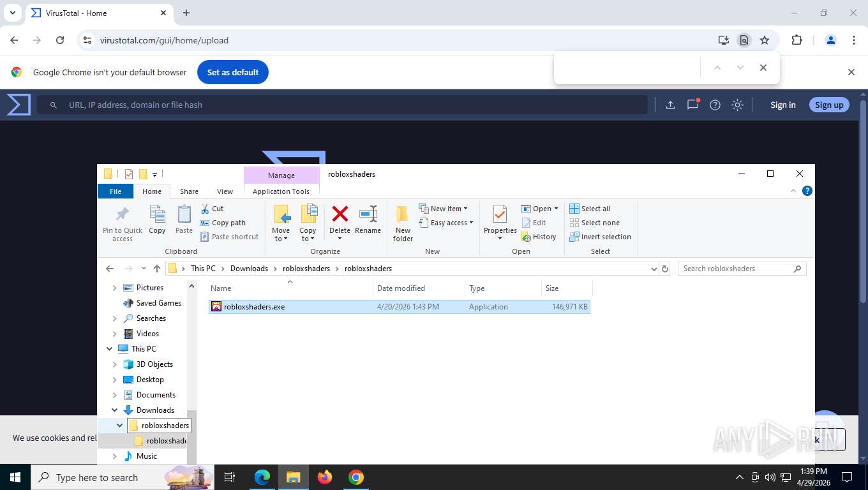
Task: Sort files by Size column
Action: (x=567, y=288)
